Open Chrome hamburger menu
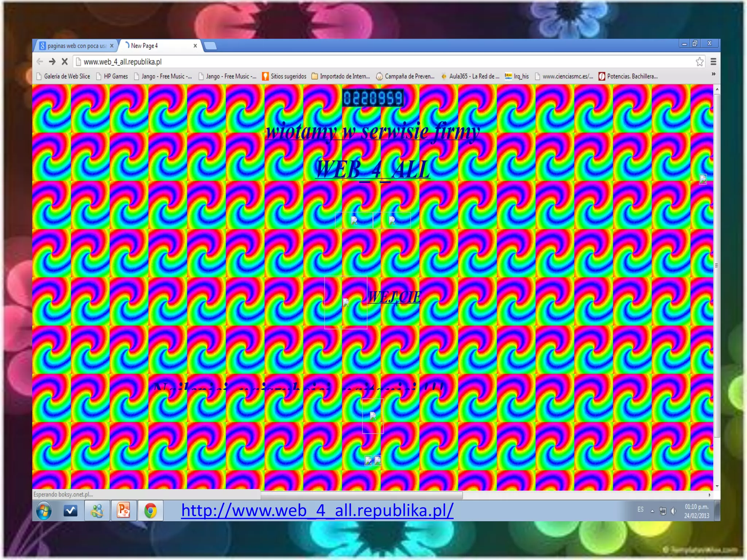The image size is (747, 560). point(713,62)
